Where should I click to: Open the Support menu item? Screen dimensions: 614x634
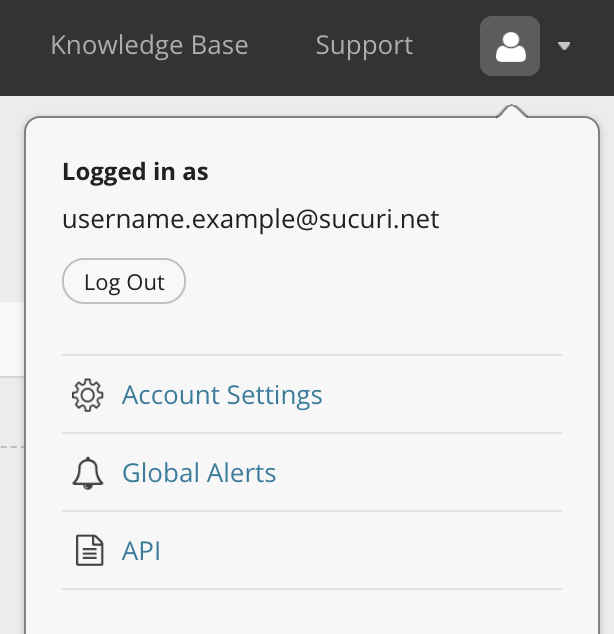tap(364, 46)
